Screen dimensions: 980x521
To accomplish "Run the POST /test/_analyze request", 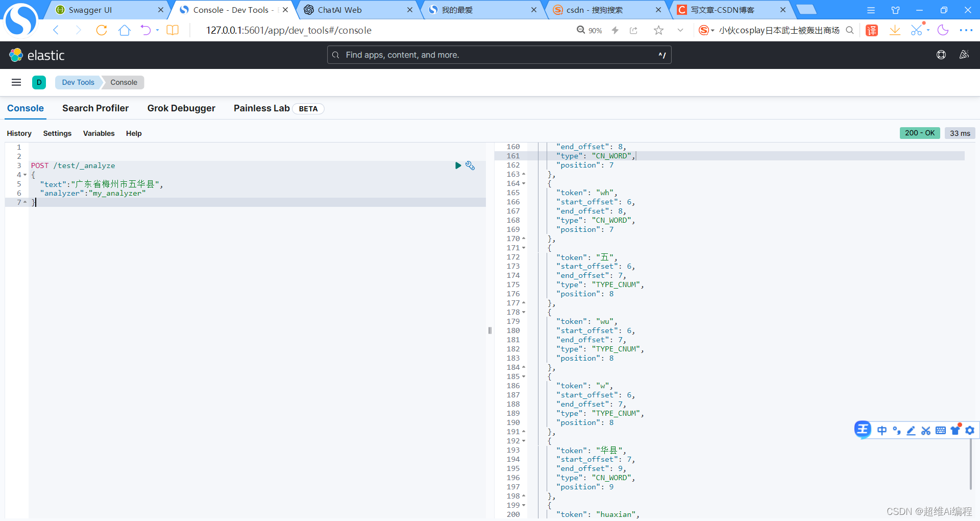I will pos(458,165).
